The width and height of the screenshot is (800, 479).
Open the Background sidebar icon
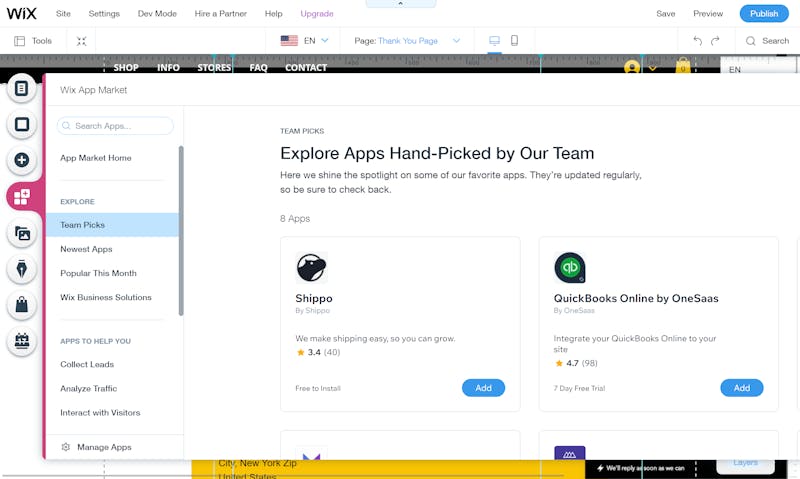(x=21, y=124)
